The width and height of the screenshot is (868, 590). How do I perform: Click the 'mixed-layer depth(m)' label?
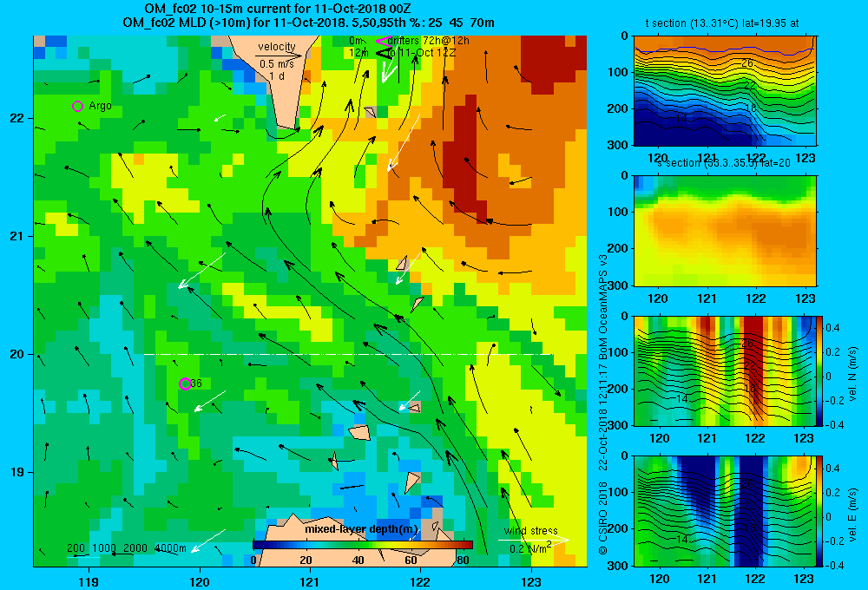(361, 529)
